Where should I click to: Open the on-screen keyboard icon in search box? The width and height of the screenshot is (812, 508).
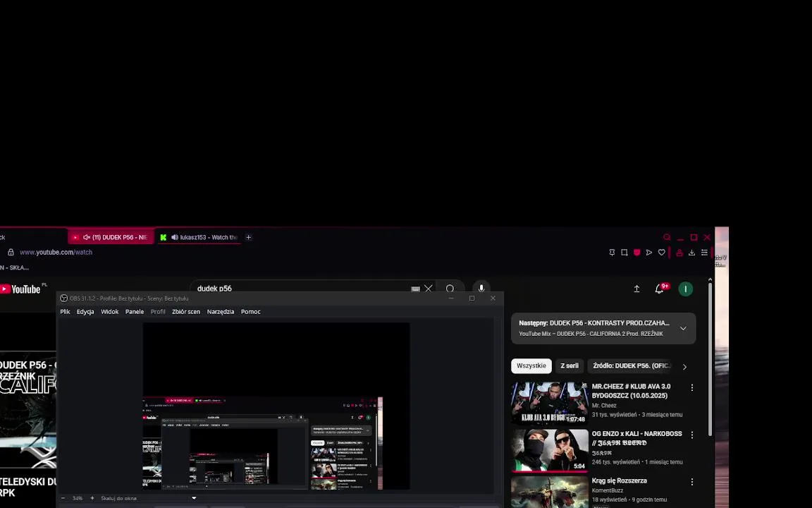pos(415,289)
